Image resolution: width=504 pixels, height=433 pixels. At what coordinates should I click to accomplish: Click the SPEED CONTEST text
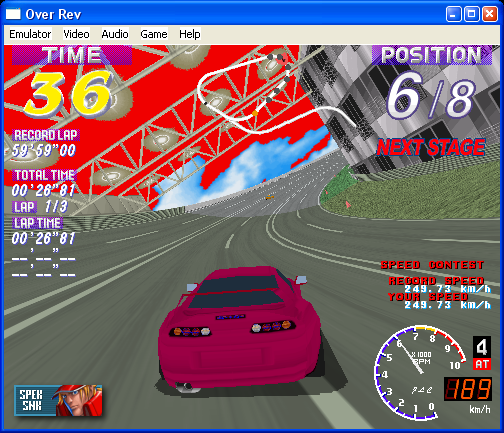pos(432,265)
